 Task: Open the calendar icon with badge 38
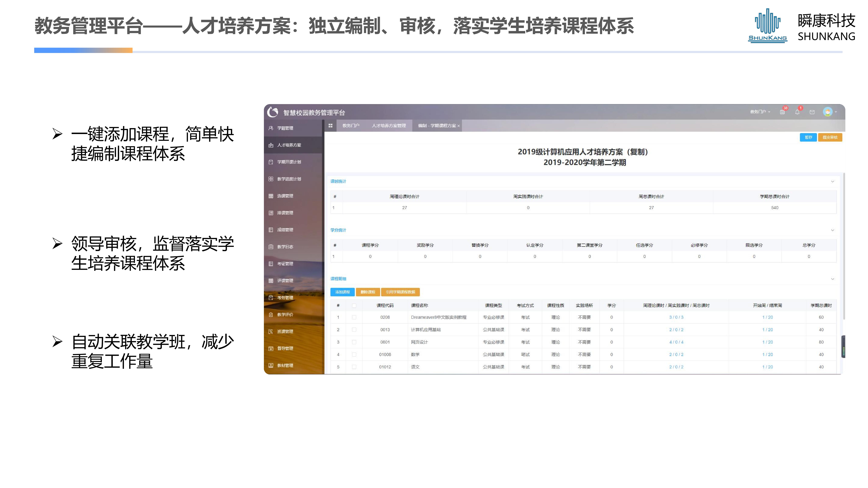[x=782, y=112]
